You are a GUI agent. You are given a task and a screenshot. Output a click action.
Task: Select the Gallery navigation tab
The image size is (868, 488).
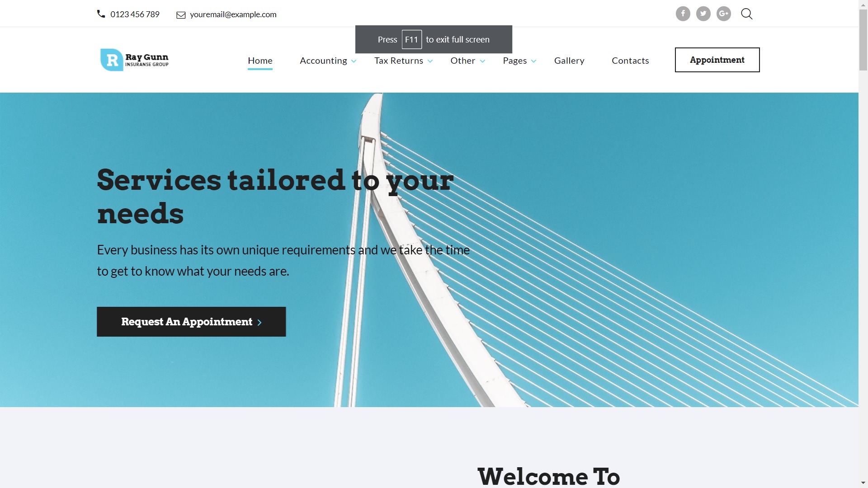tap(569, 60)
